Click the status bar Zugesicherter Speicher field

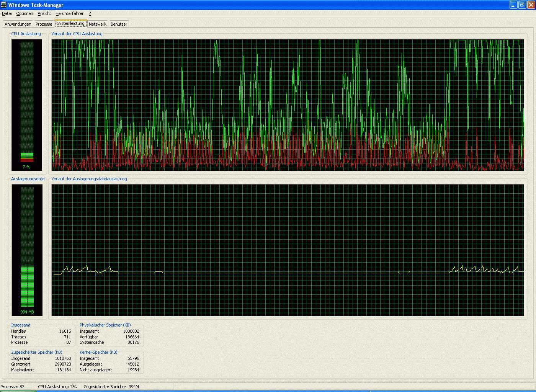[111, 387]
